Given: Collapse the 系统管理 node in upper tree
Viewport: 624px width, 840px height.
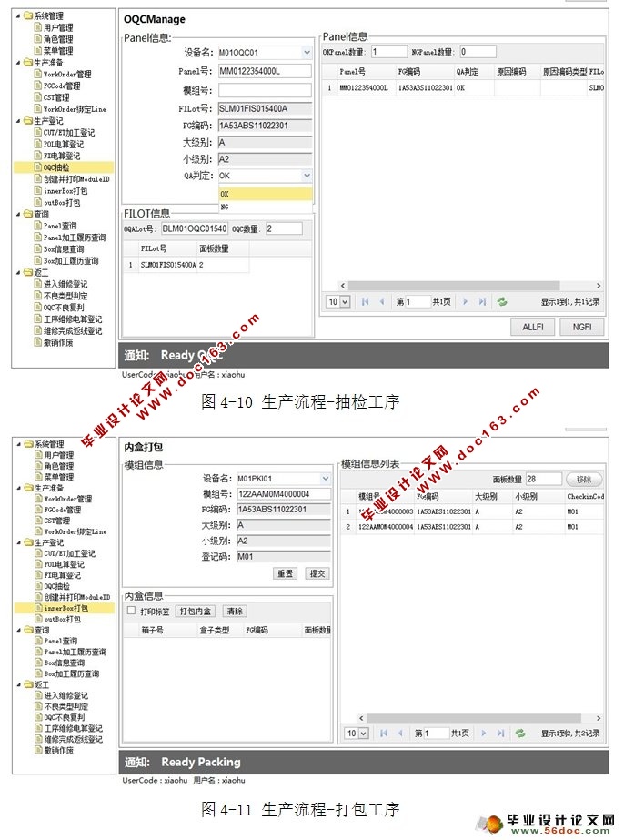Looking at the screenshot, I should point(18,16).
